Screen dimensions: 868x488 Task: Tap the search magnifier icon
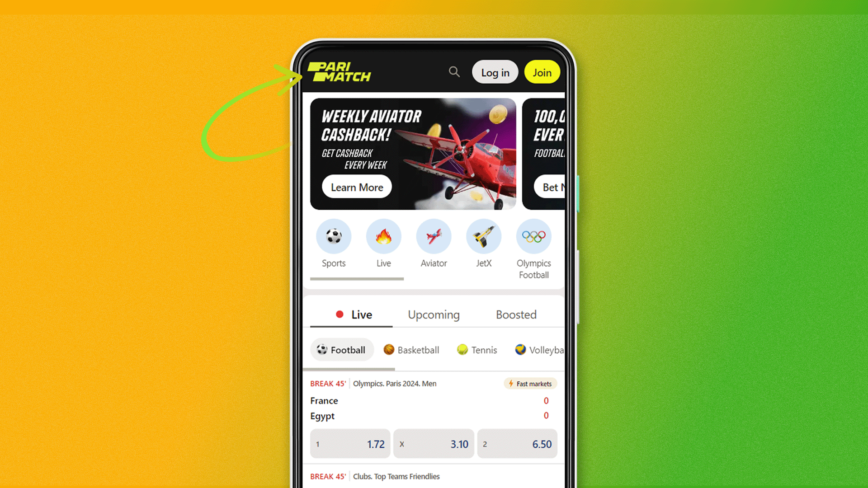point(454,72)
